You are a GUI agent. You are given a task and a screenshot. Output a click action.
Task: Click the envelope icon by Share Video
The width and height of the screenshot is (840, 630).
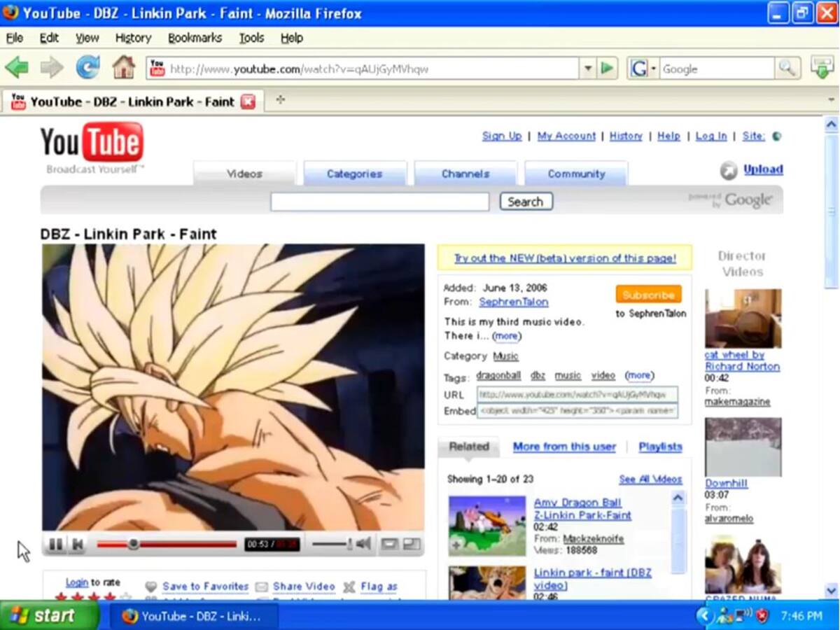pyautogui.click(x=261, y=587)
